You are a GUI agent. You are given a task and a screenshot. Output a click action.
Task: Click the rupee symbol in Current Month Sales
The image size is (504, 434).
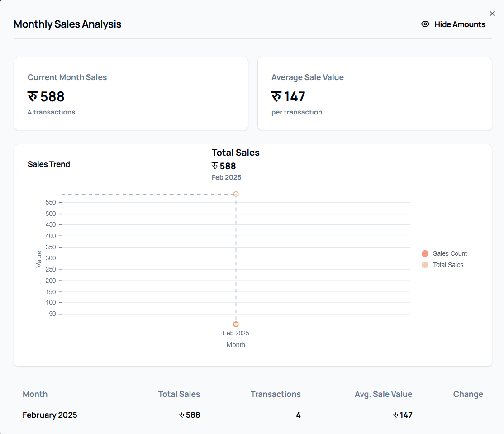click(33, 96)
